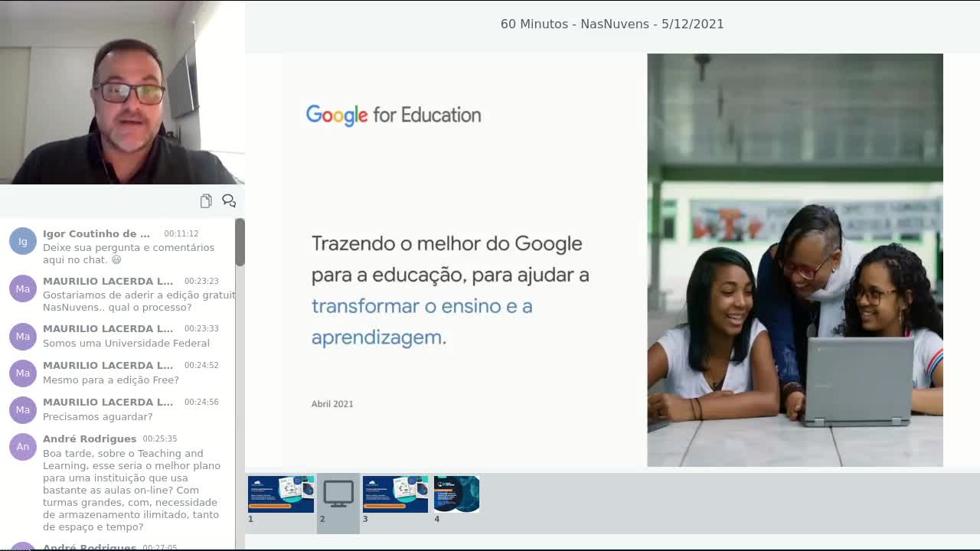Click the Google for Education logo on slide
Viewport: 980px width, 551px height.
click(x=394, y=115)
